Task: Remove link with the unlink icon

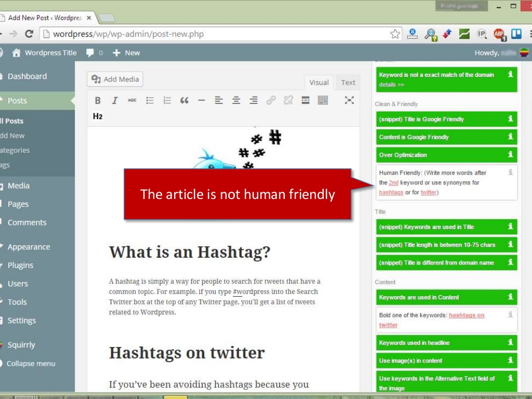Action: pos(288,100)
